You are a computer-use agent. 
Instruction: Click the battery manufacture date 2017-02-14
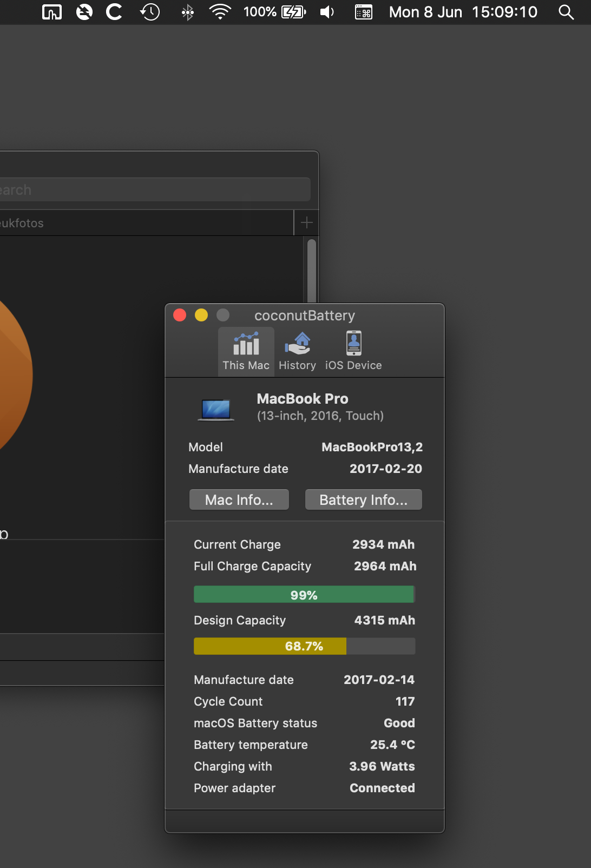click(x=379, y=680)
